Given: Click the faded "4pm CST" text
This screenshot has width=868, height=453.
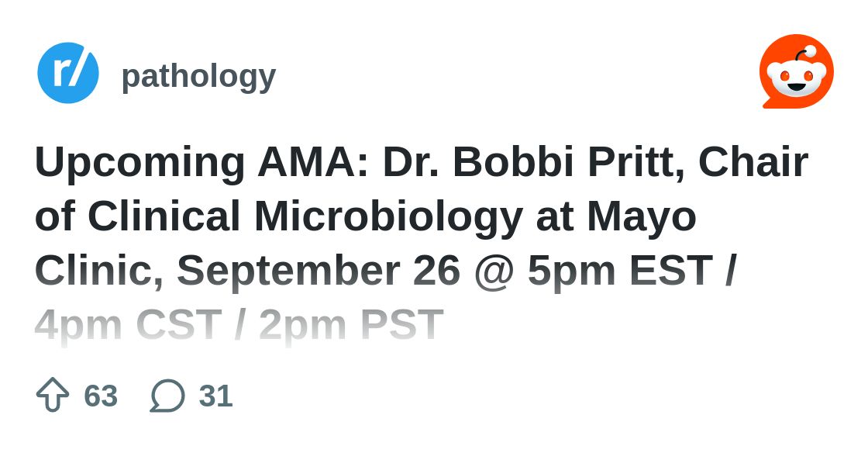Looking at the screenshot, I should tap(128, 324).
